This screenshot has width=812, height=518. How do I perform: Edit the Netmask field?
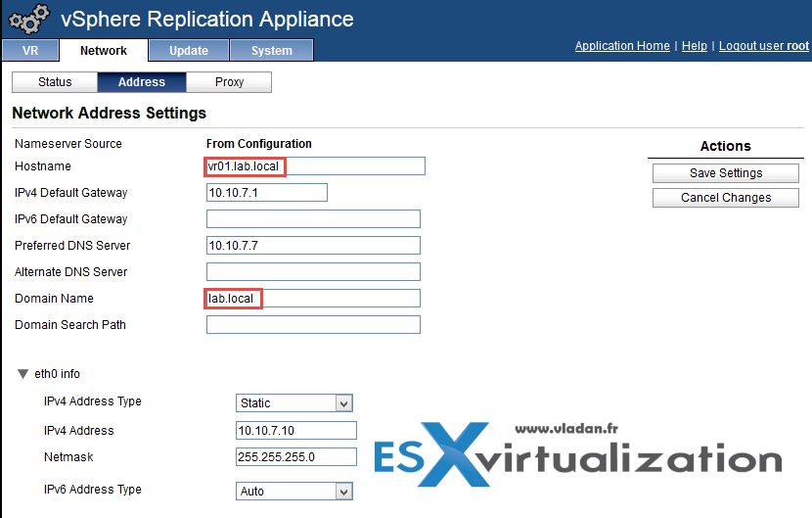click(296, 457)
